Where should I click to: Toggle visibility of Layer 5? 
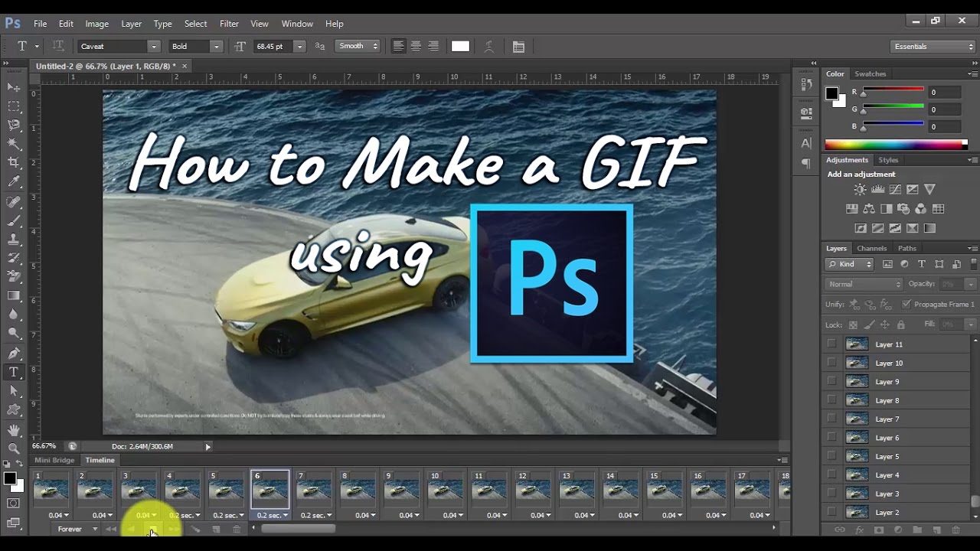click(x=831, y=456)
